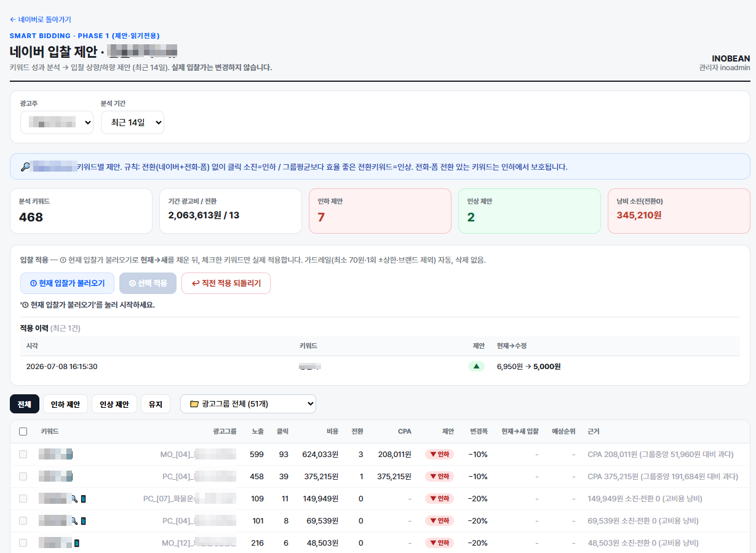Screen dimensions: 756x553
Task: Click the 2026-07-08 16:15:30 history timestamp
Action: tap(62, 367)
